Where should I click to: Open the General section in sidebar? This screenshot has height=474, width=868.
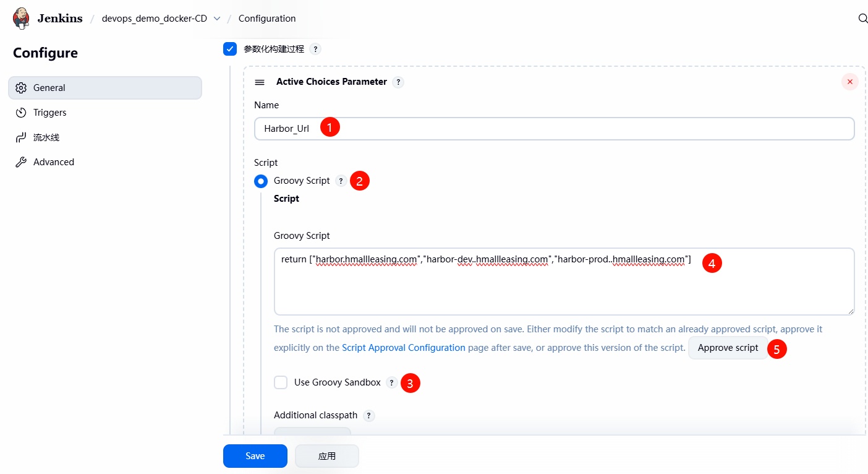(x=104, y=88)
